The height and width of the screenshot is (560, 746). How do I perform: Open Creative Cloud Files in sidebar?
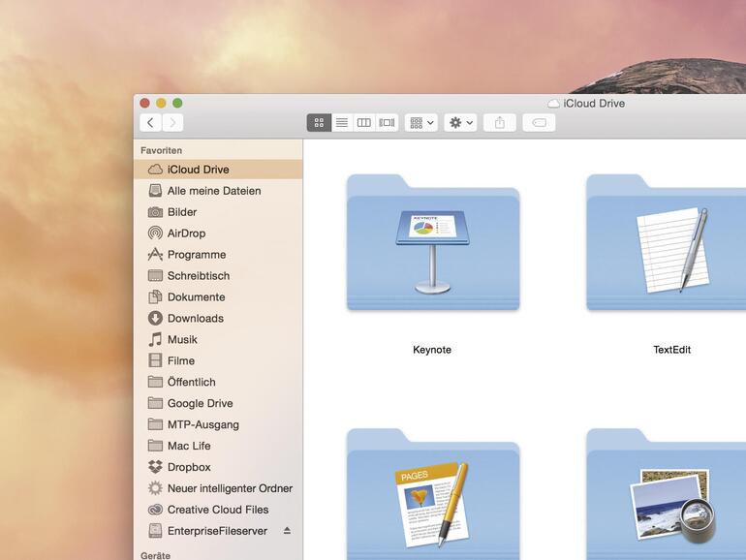[218, 510]
